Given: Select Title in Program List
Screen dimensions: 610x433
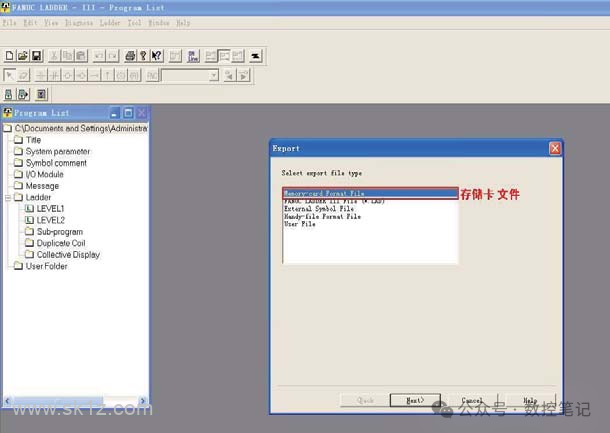Looking at the screenshot, I should [x=33, y=140].
